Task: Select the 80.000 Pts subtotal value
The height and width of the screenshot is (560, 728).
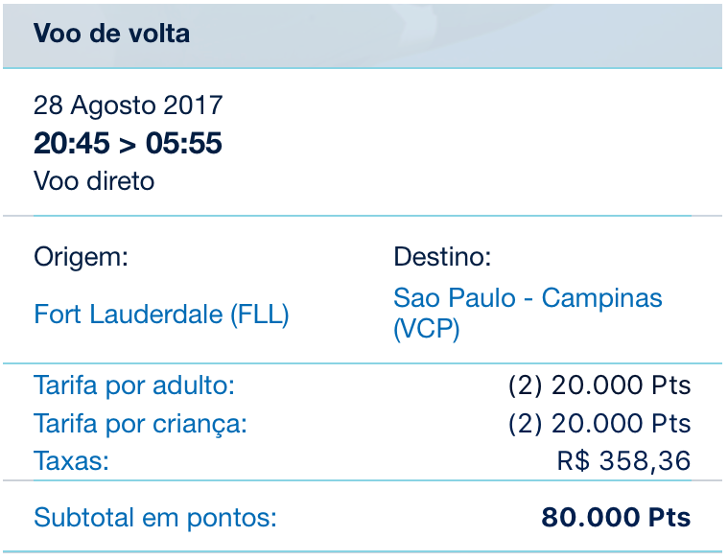Action: point(616,518)
